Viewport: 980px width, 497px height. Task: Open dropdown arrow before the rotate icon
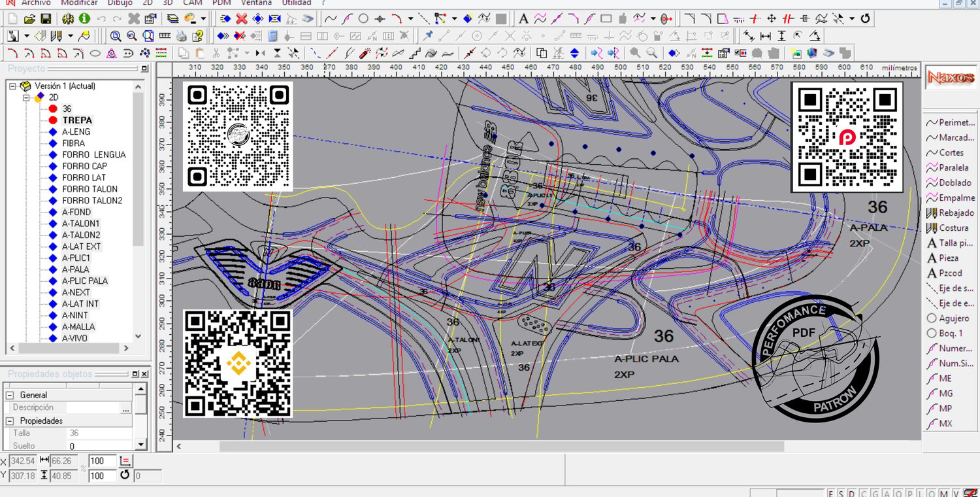pyautogui.click(x=851, y=18)
